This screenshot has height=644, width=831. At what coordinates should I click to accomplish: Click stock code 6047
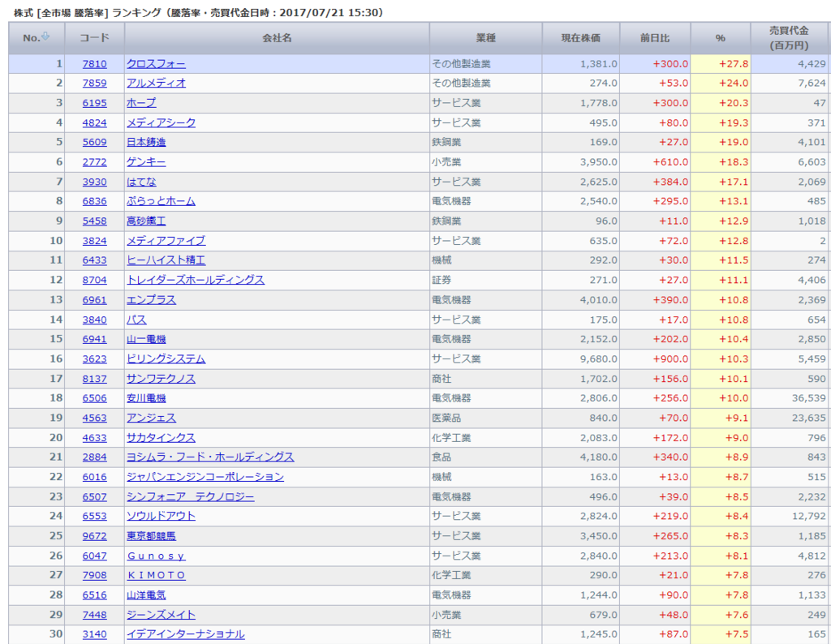pos(94,556)
